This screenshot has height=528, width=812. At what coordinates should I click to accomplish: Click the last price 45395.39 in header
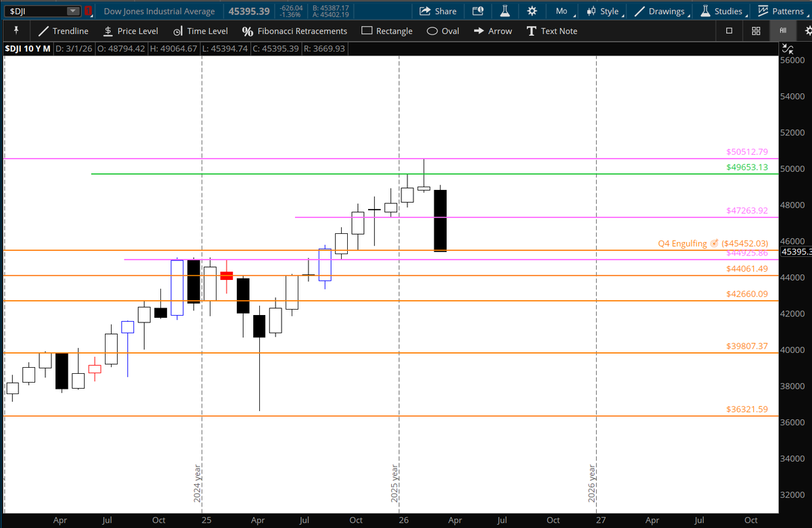point(249,11)
